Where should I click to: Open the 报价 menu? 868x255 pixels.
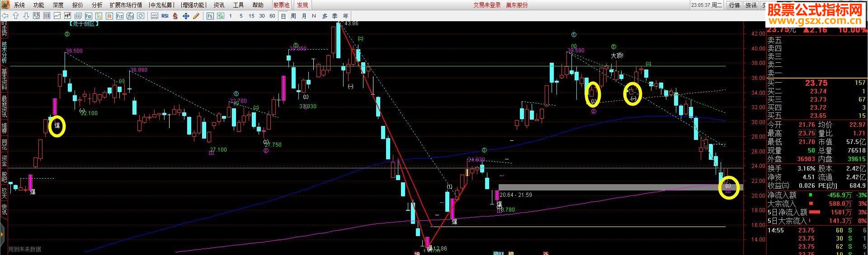(77, 5)
